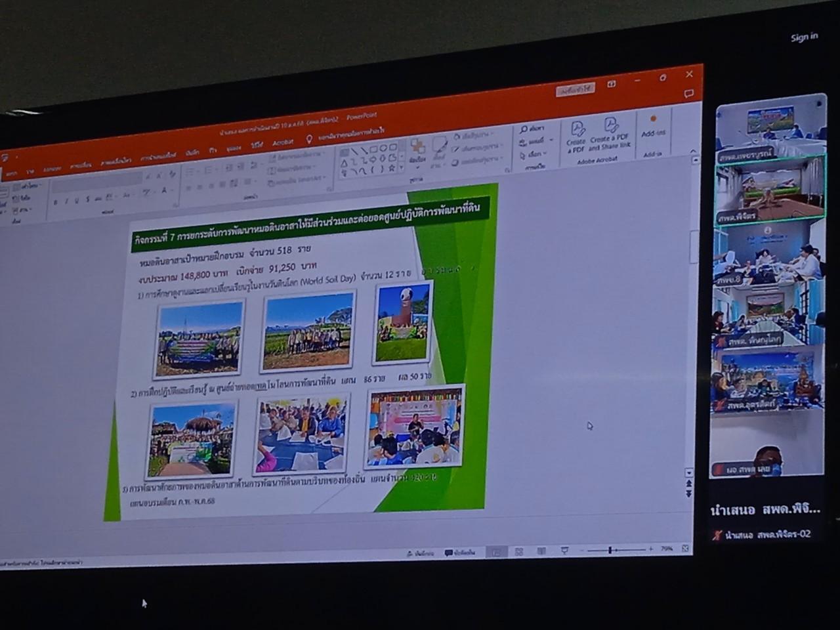Click Fit slide to current window icon
The height and width of the screenshot is (630, 840).
pyautogui.click(x=685, y=548)
